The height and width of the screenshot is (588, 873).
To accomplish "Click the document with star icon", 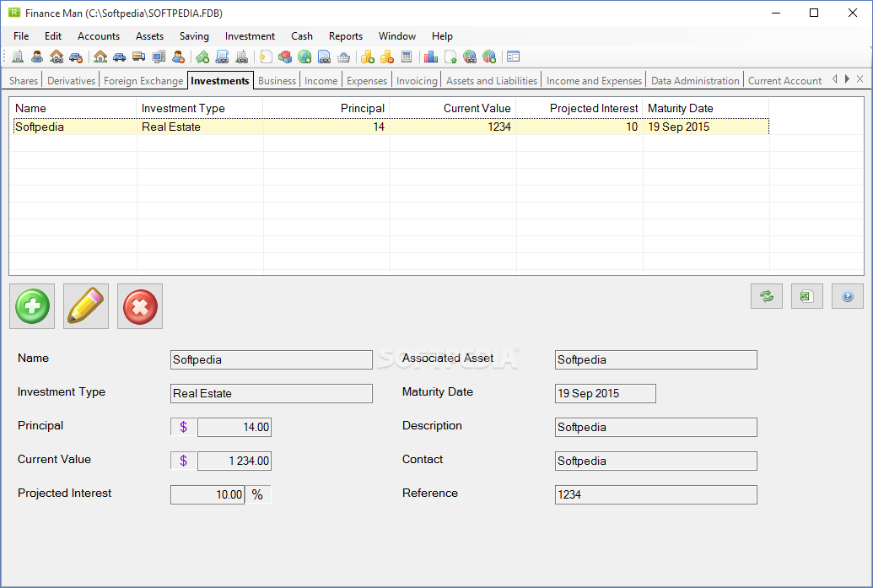I will 267,57.
